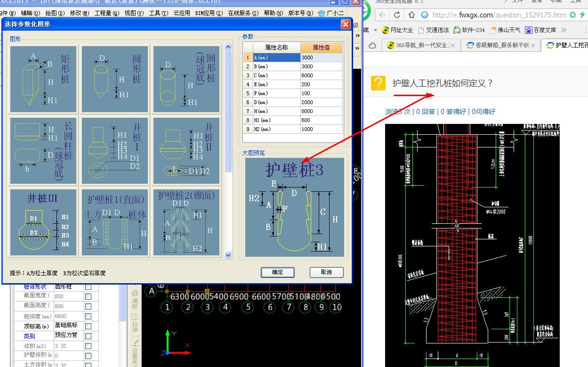588x367 pixels.
Task: Click the 属性值 column header
Action: point(322,48)
